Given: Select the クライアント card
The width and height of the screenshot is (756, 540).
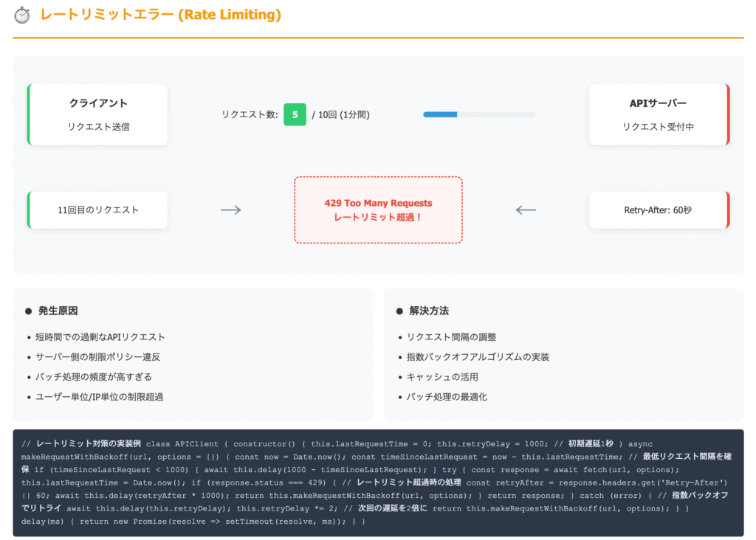Looking at the screenshot, I should 97,114.
